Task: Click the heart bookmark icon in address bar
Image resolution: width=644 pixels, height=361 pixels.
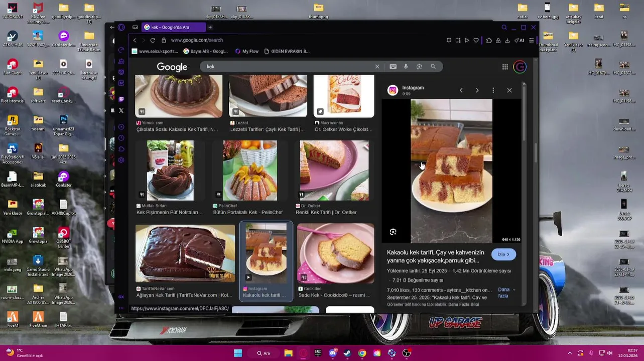Action: pos(476,40)
